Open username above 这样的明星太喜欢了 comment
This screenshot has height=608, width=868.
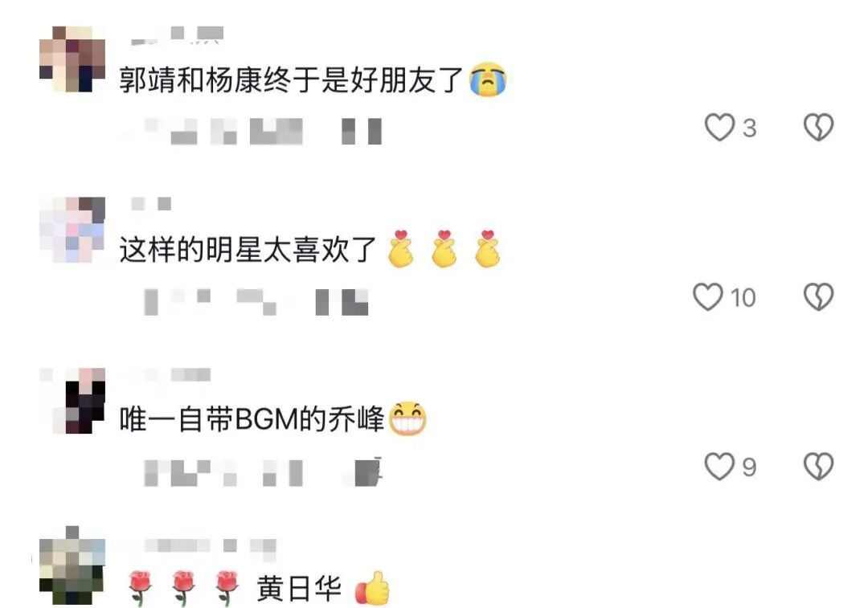point(151,204)
